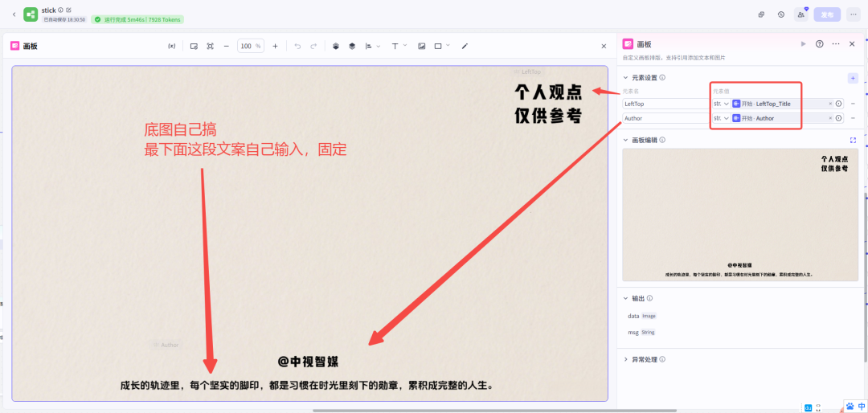Run the 画板 node with play icon
The image size is (868, 413).
(803, 44)
